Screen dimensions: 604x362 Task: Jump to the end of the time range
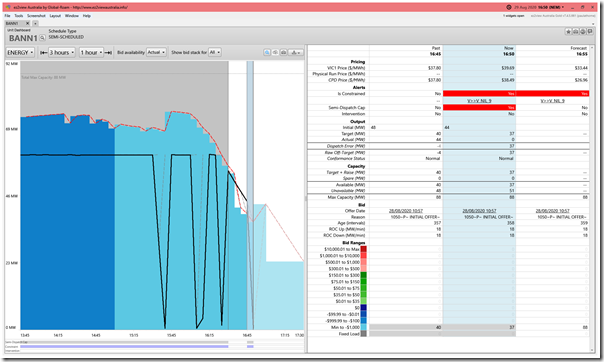click(108, 52)
